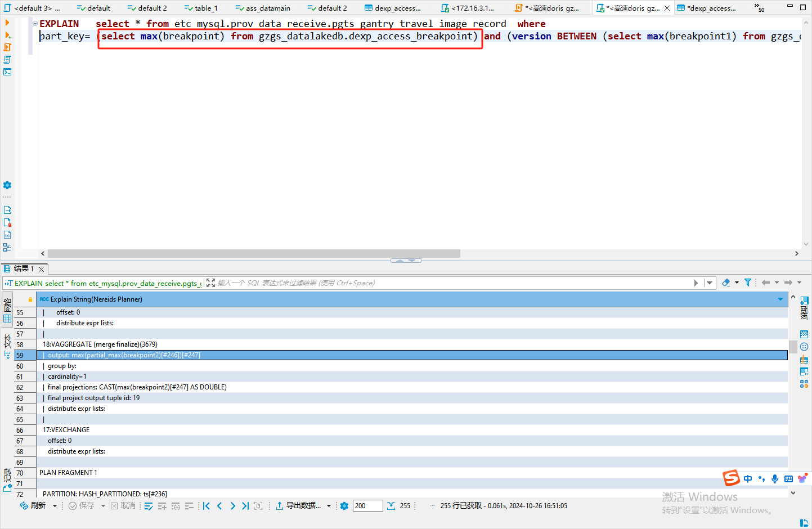
Task: Click the 保存 save button
Action: tap(82, 506)
